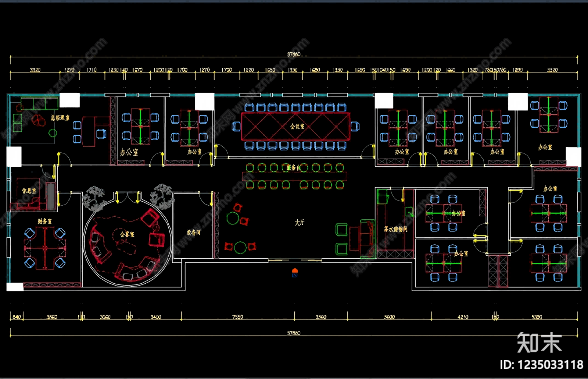Viewport: 588px width, 379px height.
Task: Select the 3560 dimension value
Action: pos(321,317)
